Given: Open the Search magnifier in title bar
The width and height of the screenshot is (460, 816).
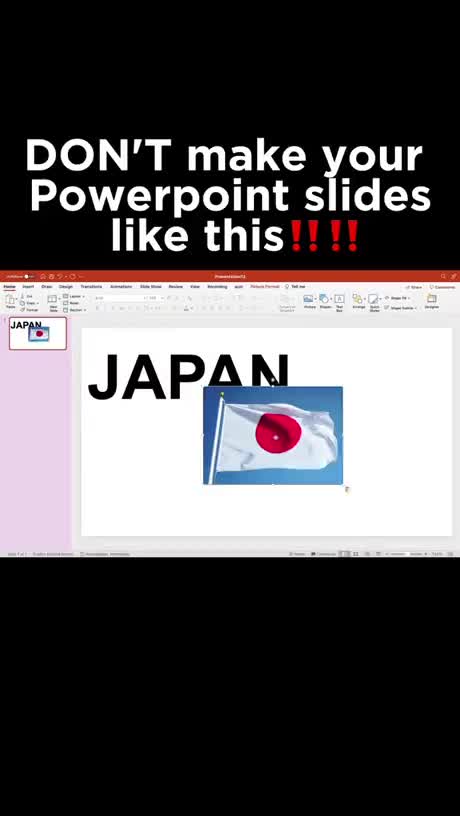Looking at the screenshot, I should [x=443, y=276].
